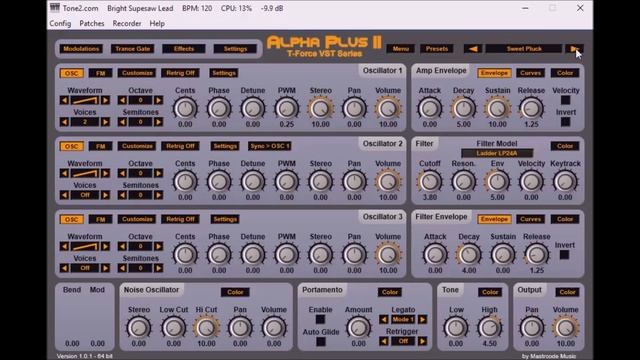Open the Filter Model Ladder LP24A dropdown
The height and width of the screenshot is (360, 640).
click(x=497, y=153)
